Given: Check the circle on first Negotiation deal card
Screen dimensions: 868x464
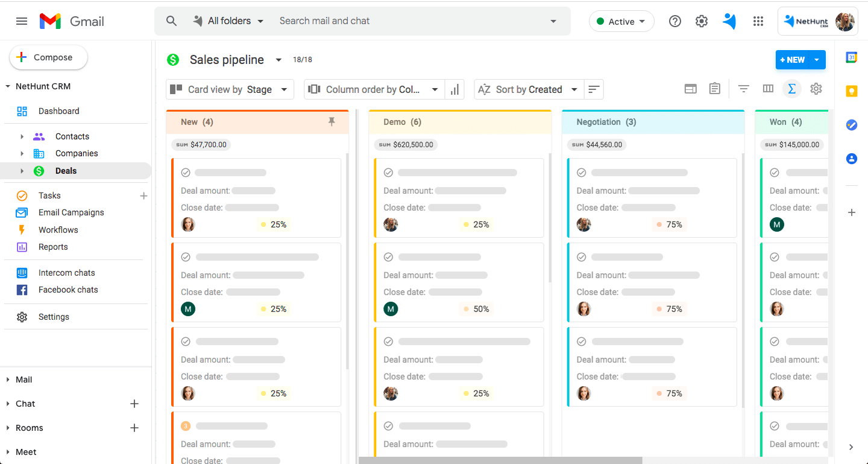Looking at the screenshot, I should pyautogui.click(x=581, y=173).
